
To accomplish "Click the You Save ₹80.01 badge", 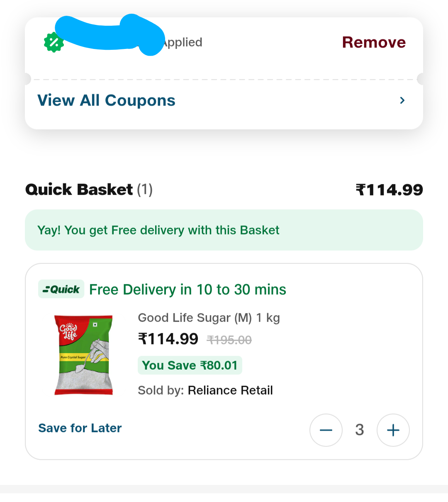I will pyautogui.click(x=190, y=366).
